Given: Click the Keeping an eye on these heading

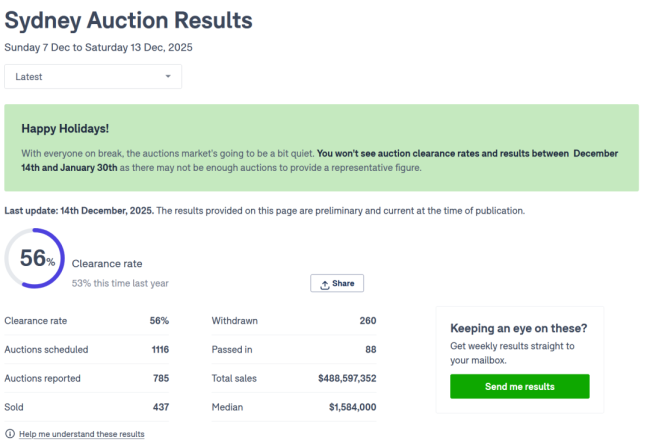Looking at the screenshot, I should point(519,328).
